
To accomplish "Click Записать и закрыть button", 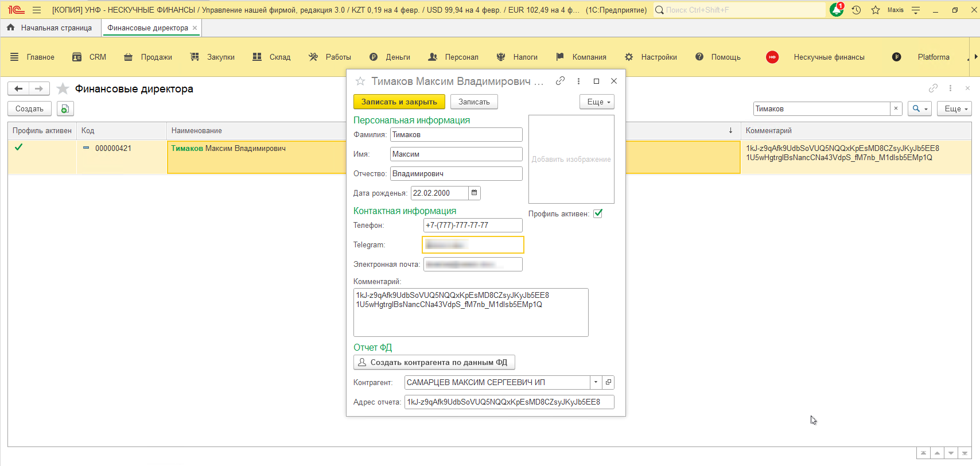I will pyautogui.click(x=399, y=102).
